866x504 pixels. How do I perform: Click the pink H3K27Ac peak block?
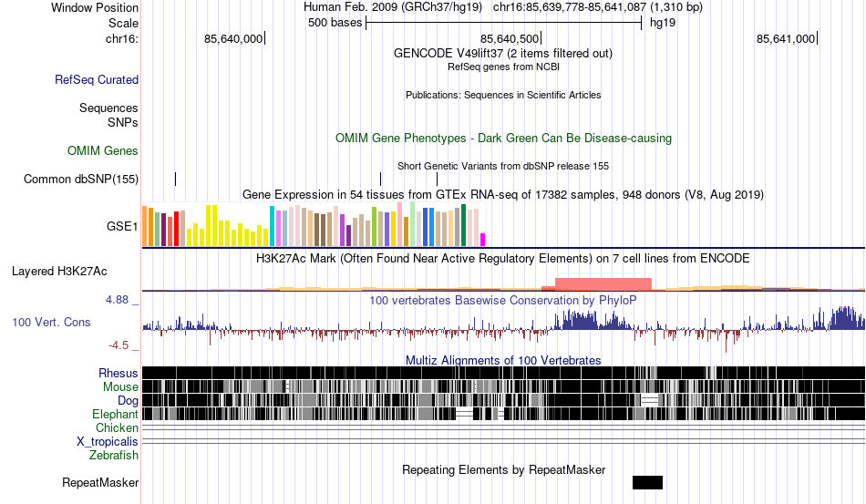[x=603, y=283]
